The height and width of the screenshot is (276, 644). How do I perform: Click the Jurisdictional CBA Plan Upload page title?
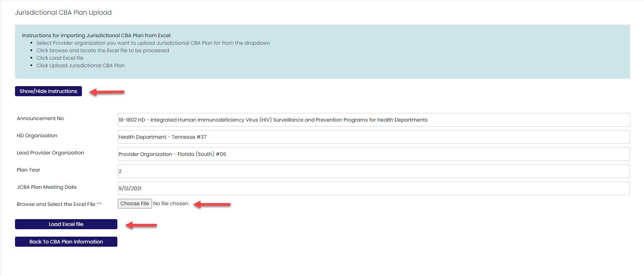[63, 13]
